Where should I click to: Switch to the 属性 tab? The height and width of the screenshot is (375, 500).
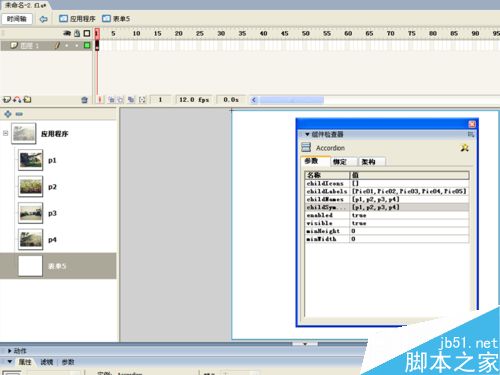[x=25, y=362]
